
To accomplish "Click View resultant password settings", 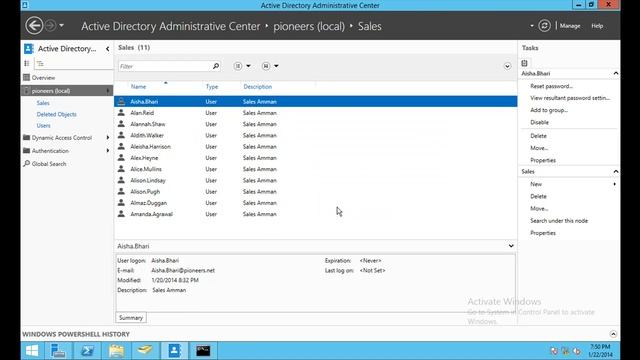I will coord(570,98).
